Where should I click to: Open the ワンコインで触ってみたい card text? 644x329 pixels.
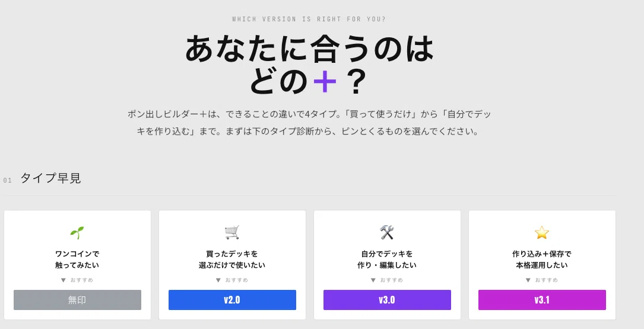click(77, 259)
